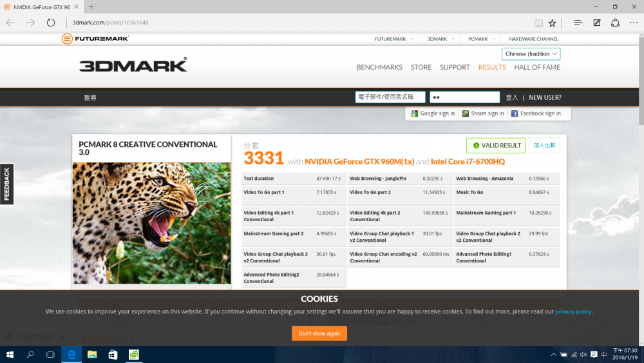Click the browser forward arrow
This screenshot has height=363, width=644.
(30, 23)
